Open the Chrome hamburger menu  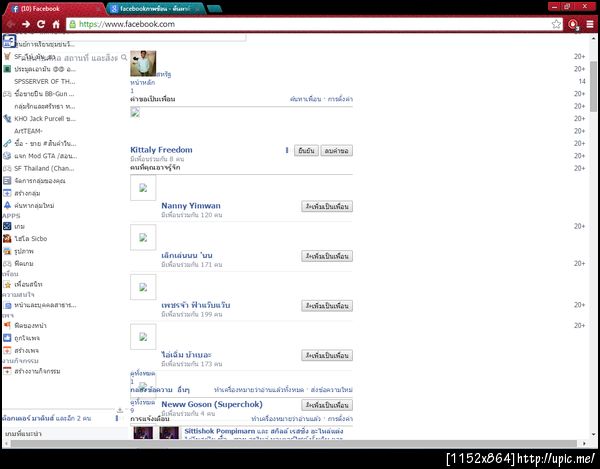590,24
